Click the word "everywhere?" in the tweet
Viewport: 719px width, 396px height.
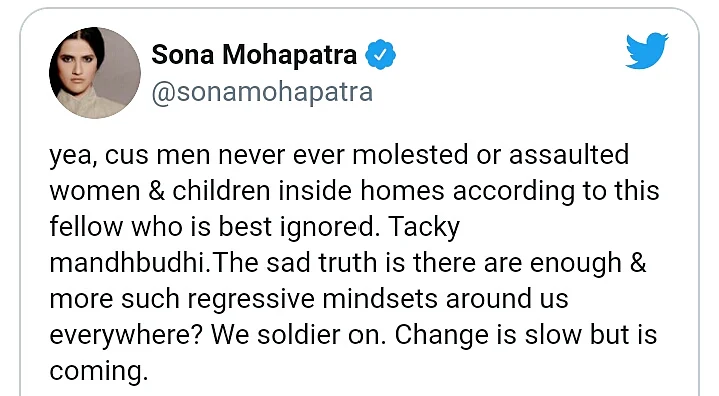[126, 335]
